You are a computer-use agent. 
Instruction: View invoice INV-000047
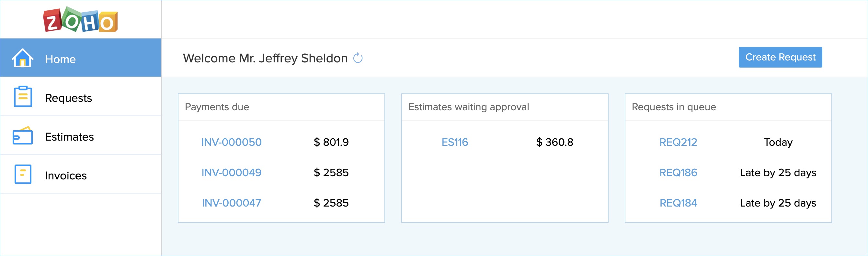[x=231, y=203]
